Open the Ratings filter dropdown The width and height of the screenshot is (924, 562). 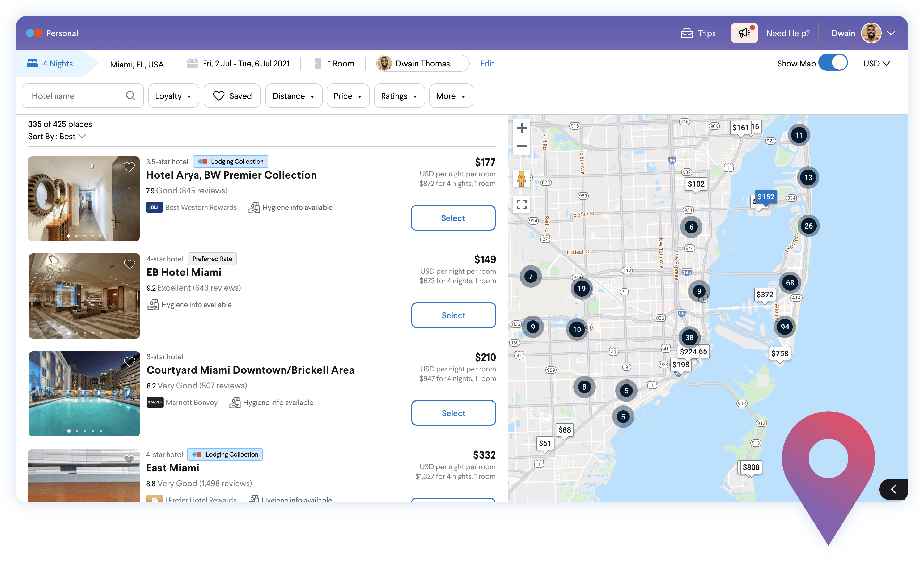(399, 96)
